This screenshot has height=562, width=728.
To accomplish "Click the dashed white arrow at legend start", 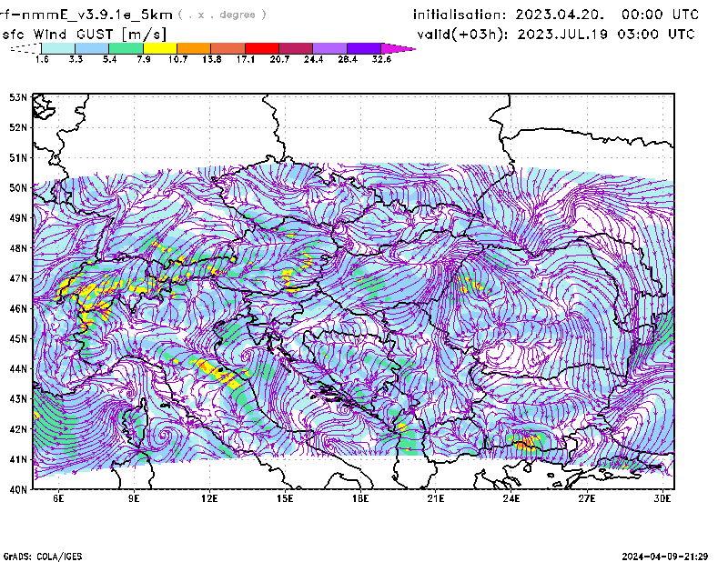I will click(26, 48).
